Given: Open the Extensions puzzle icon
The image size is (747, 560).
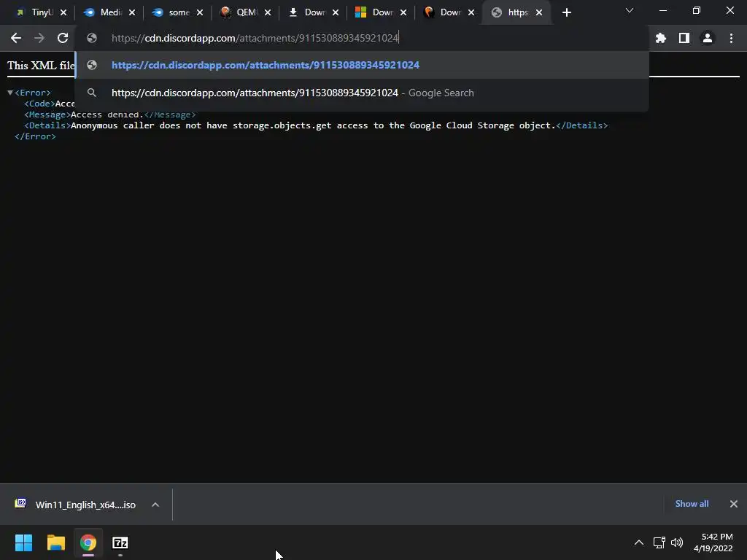Looking at the screenshot, I should (x=661, y=38).
